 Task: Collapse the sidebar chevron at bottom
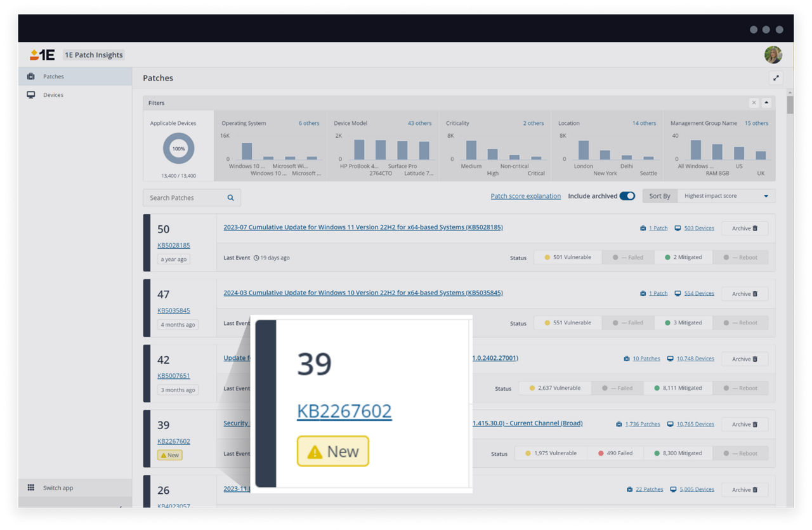point(120,506)
